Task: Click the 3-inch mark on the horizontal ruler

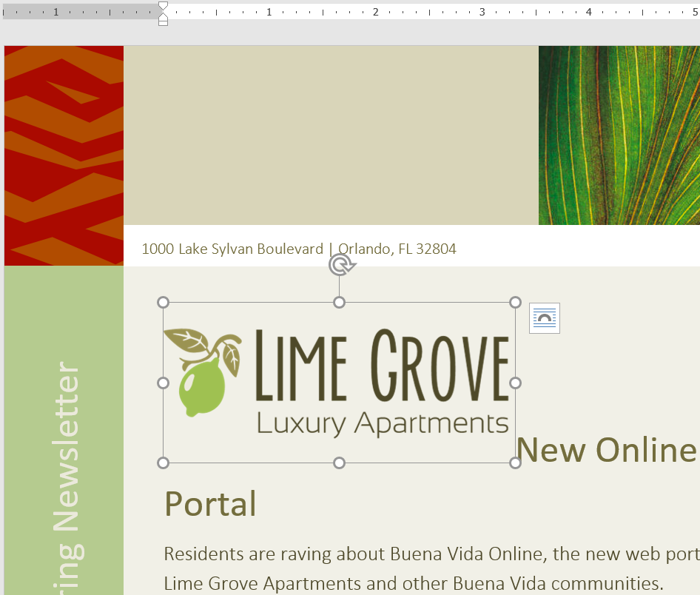Action: click(482, 12)
